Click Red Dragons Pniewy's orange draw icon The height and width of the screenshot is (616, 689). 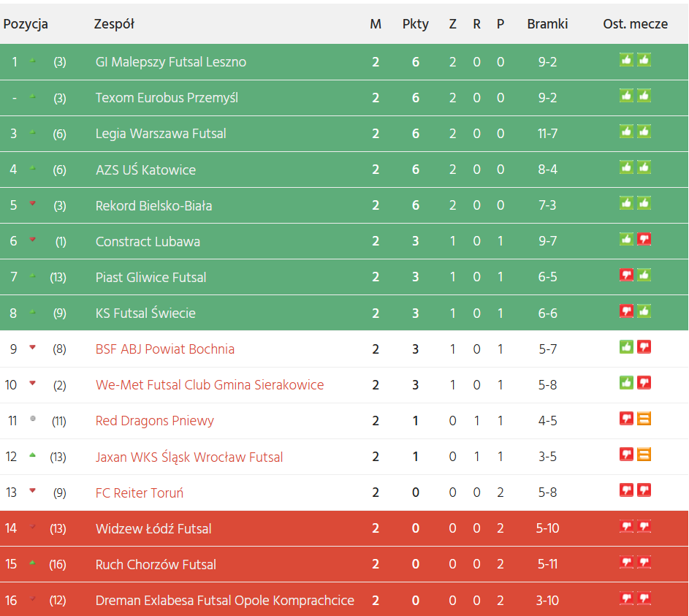(644, 419)
